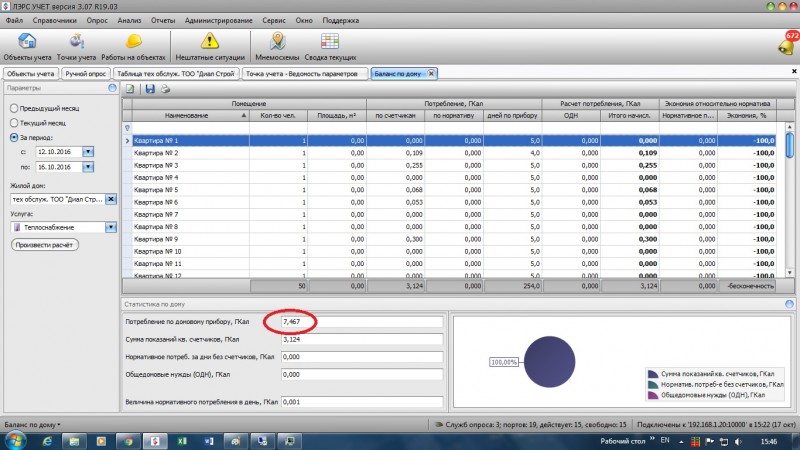The height and width of the screenshot is (450, 800).
Task: Click column header Экономия, %
Action: (x=746, y=116)
